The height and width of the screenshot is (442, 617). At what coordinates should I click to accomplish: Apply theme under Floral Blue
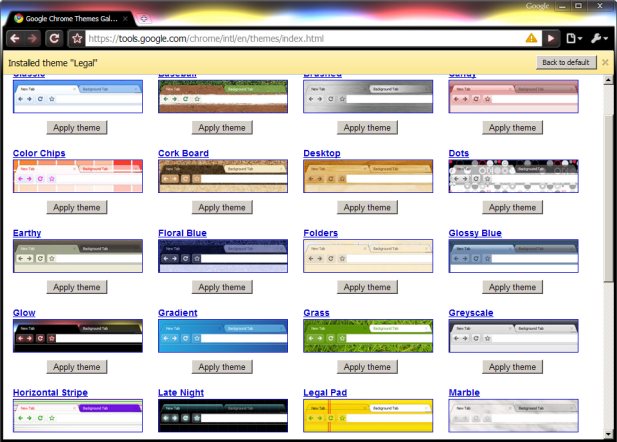[x=222, y=287]
